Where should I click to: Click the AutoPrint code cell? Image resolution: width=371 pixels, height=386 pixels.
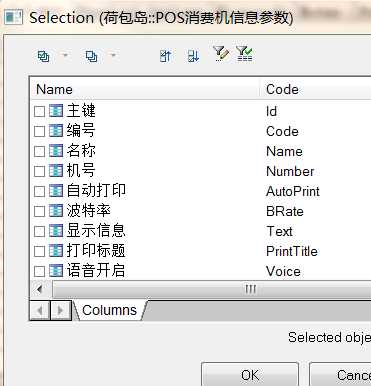(x=293, y=191)
